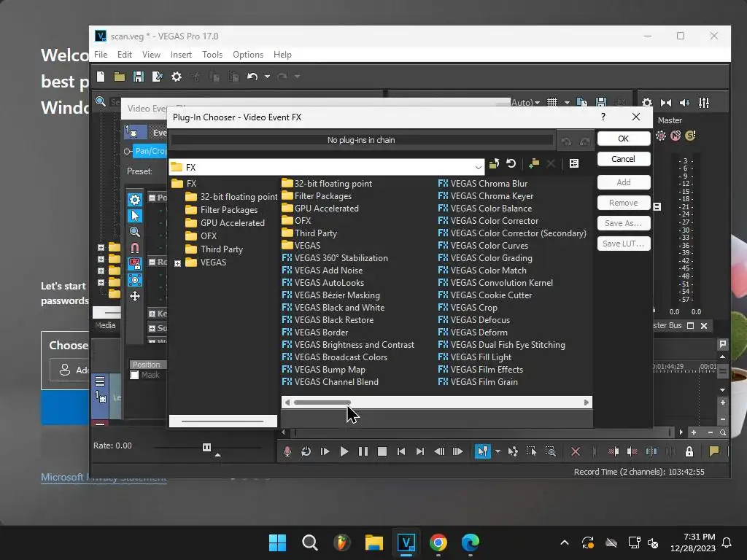Open the Help menu
The width and height of the screenshot is (747, 560).
282,55
